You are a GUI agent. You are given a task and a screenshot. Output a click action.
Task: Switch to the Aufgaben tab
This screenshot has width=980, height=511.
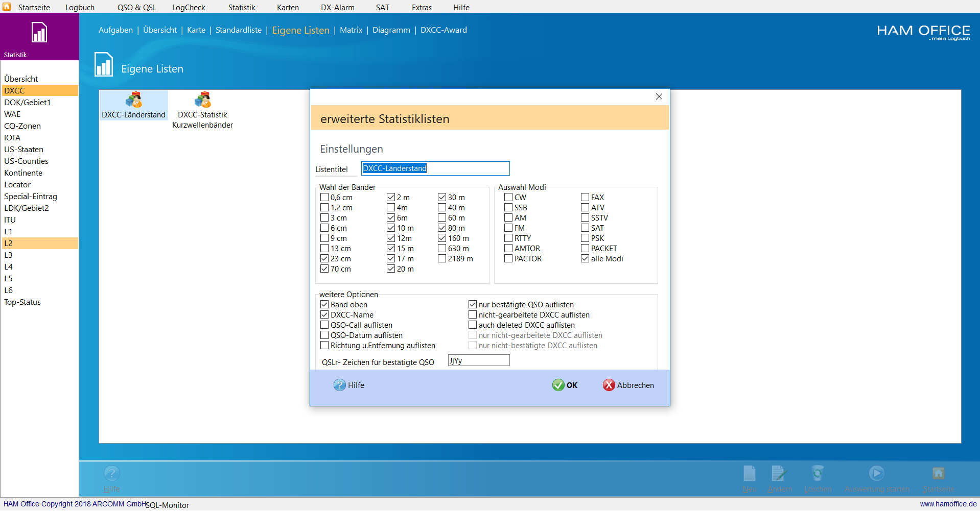[x=115, y=30]
